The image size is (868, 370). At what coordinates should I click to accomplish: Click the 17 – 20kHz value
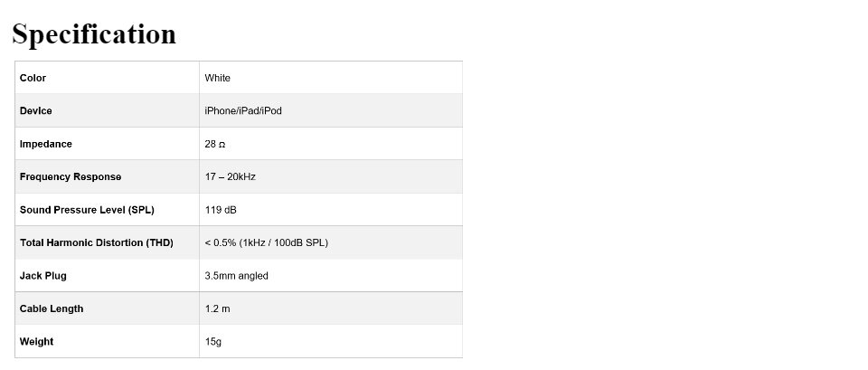pos(230,176)
